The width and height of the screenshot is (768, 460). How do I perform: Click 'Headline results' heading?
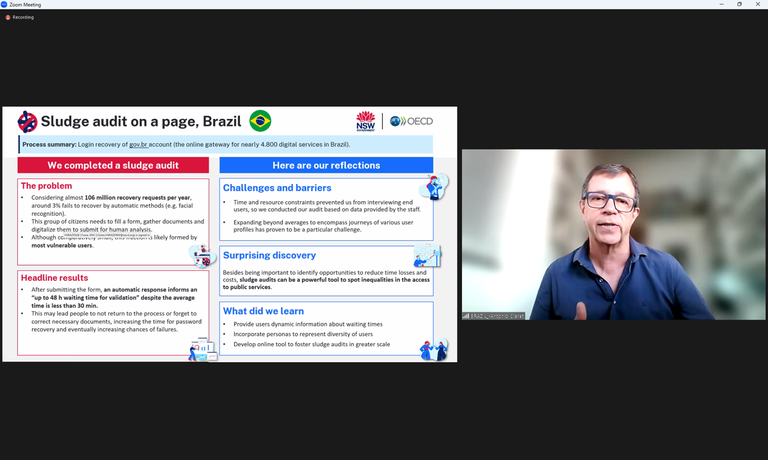54,278
